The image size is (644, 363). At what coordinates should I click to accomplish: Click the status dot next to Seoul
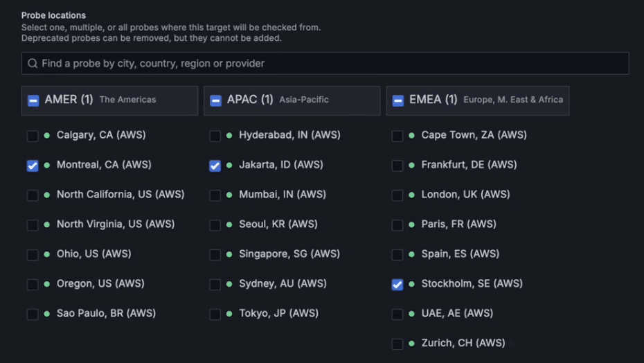pyautogui.click(x=229, y=224)
